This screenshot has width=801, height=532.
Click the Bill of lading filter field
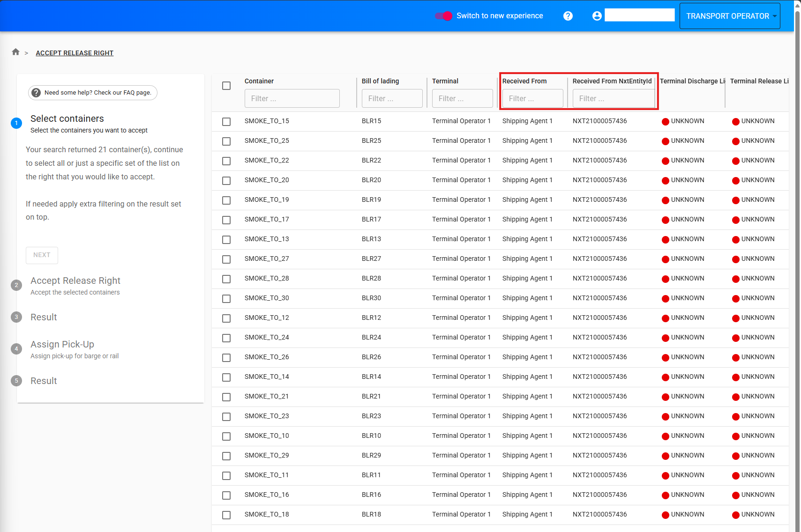[x=392, y=98]
